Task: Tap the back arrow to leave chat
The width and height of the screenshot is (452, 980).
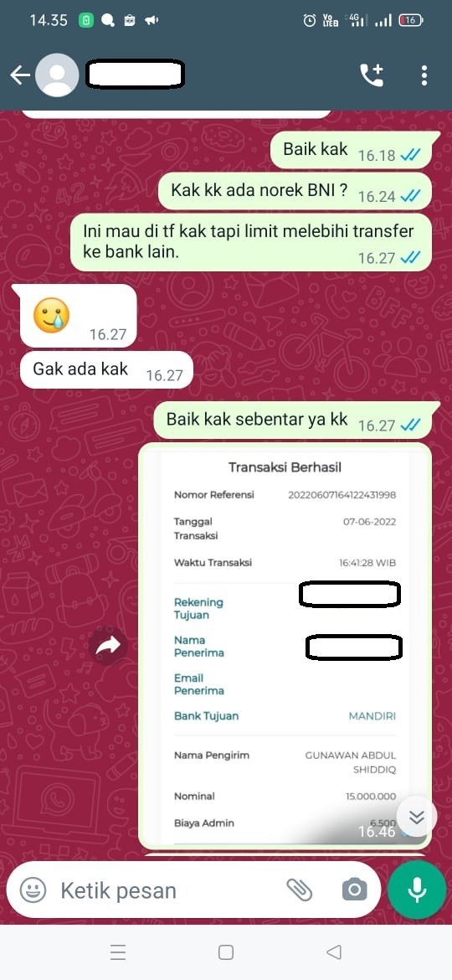Action: pyautogui.click(x=20, y=75)
